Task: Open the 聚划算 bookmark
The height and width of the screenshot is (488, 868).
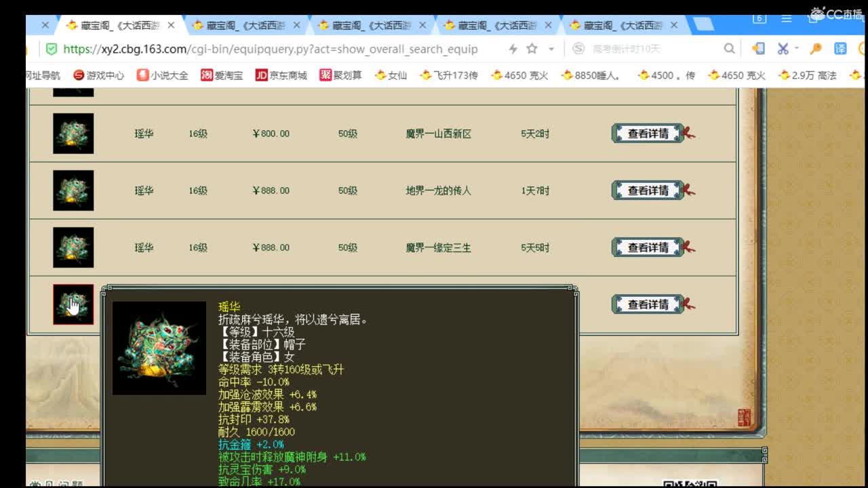Action: [x=341, y=75]
